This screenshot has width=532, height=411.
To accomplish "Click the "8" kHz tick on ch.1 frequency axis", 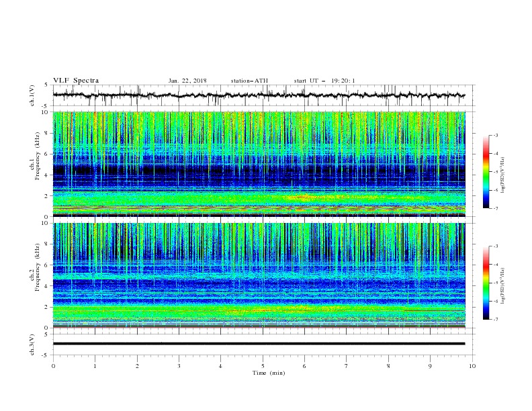I will click(x=48, y=133).
